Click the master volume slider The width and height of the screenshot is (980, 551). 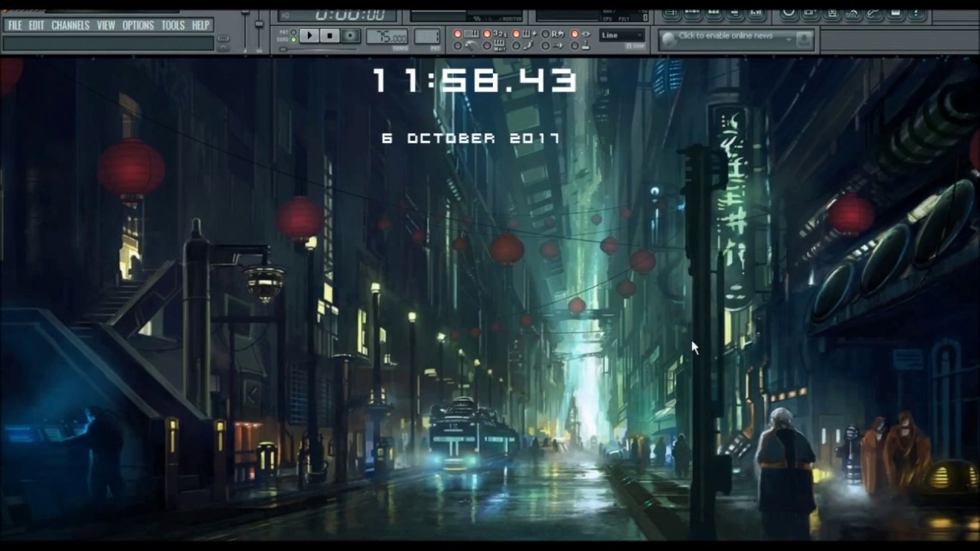coord(246,31)
